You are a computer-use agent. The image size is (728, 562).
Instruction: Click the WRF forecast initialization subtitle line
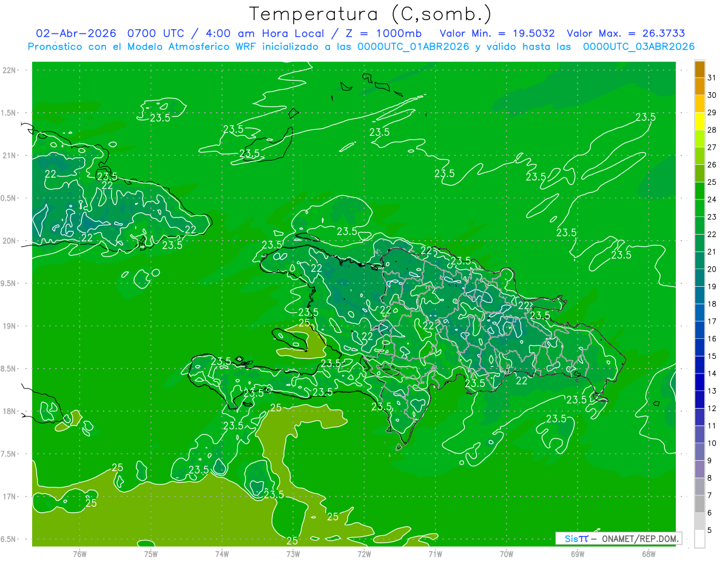point(361,47)
